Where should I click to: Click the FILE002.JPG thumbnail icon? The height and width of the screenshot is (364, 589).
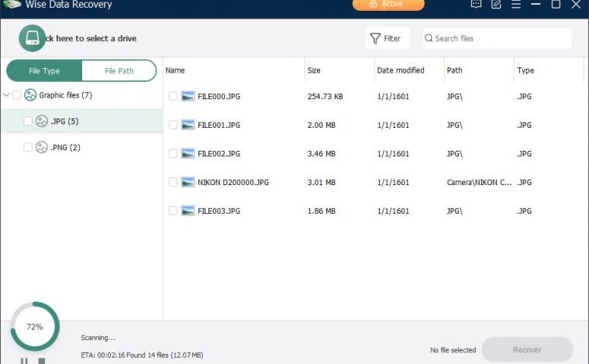point(188,153)
